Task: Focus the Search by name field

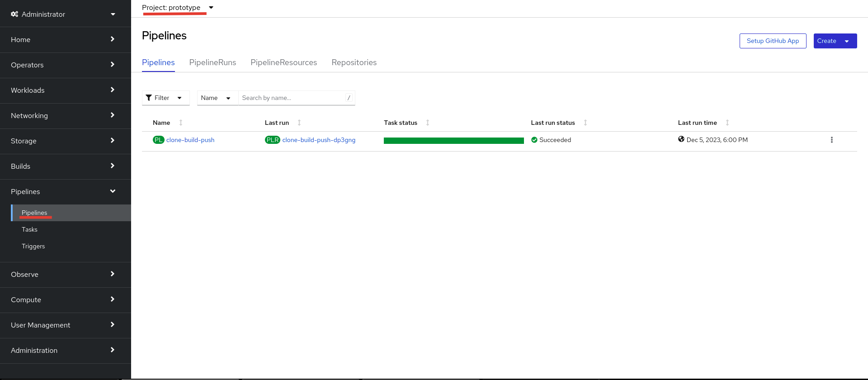Action: tap(292, 98)
